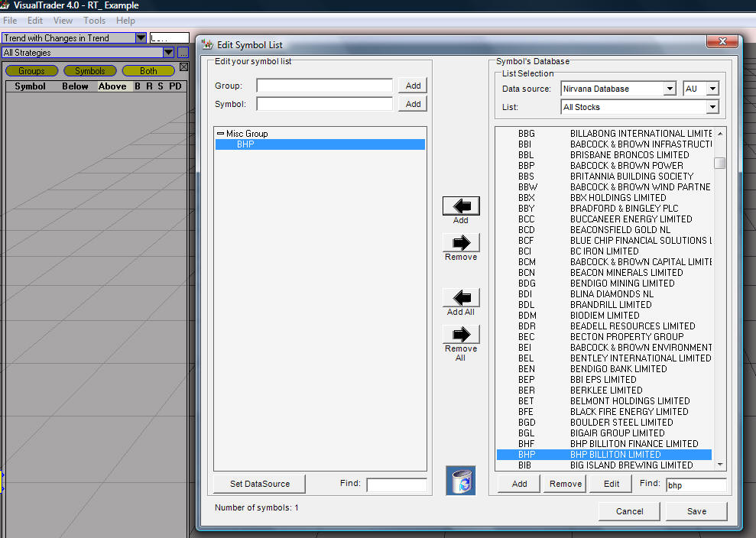This screenshot has width=756, height=538.
Task: Select BHP in Misc Group
Action: click(320, 144)
